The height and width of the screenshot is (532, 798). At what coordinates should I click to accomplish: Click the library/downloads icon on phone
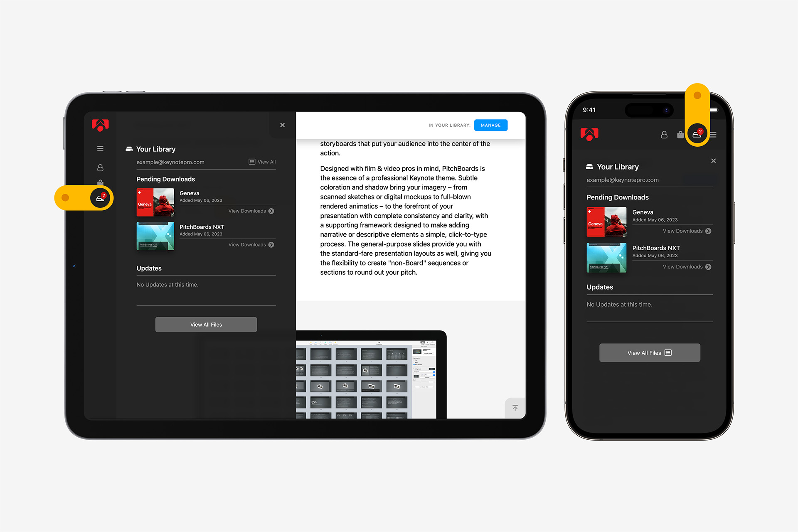698,133
